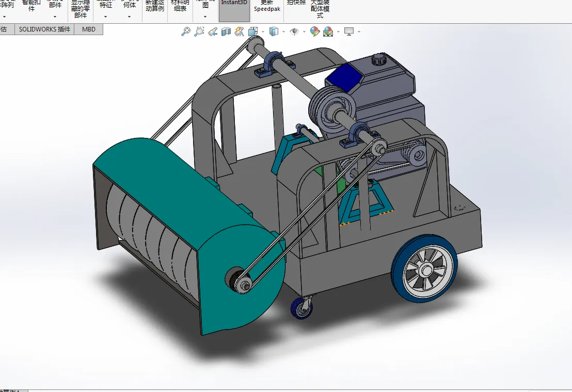Expand the View Settings dropdown arrow
Screen dimensions: 572x392
[x=359, y=32]
